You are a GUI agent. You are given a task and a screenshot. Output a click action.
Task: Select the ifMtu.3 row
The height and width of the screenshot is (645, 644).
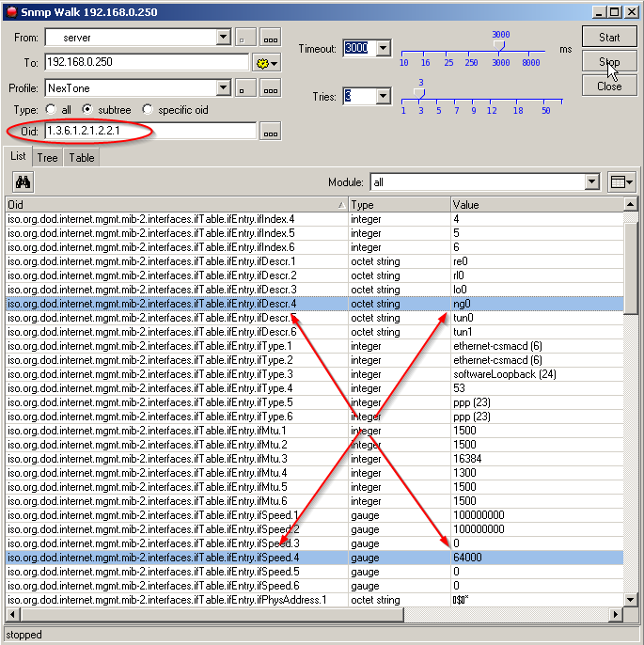314,459
